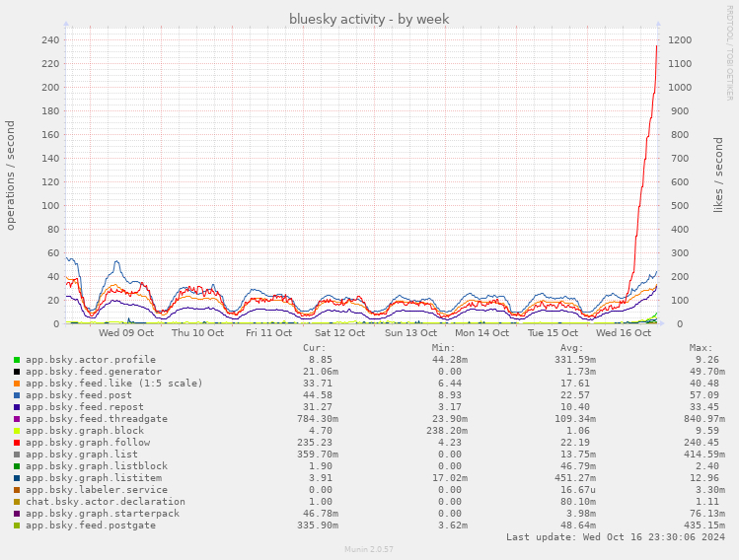Click the gray app.bsky.graph.list legend swatch
Viewport: 739px width, 560px height.
pyautogui.click(x=17, y=455)
